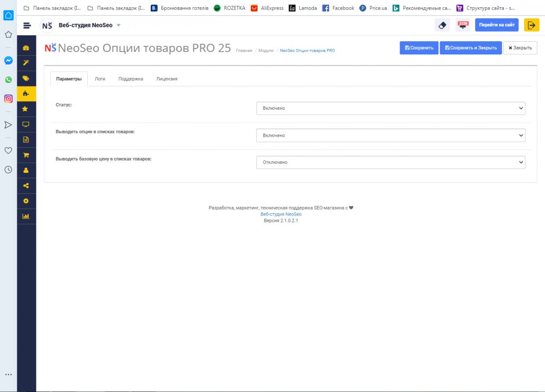Open the gear system settings icon
Image resolution: width=545 pixels, height=392 pixels.
pos(26,201)
